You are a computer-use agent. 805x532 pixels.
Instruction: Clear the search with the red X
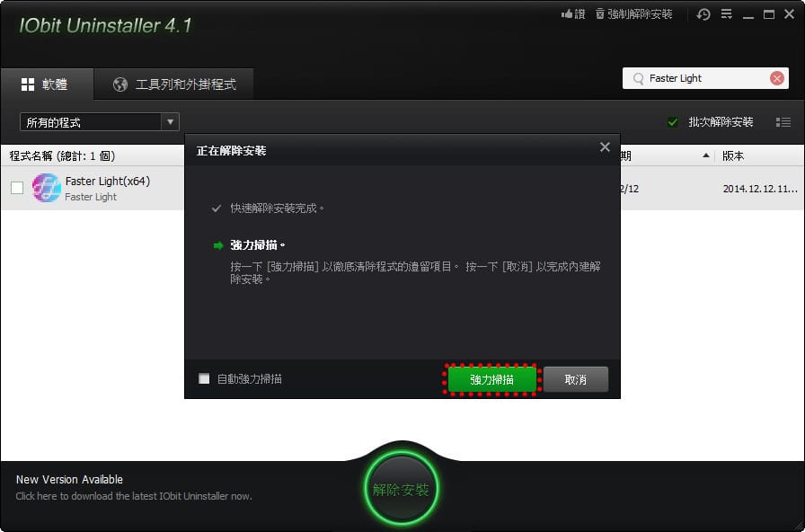point(777,78)
